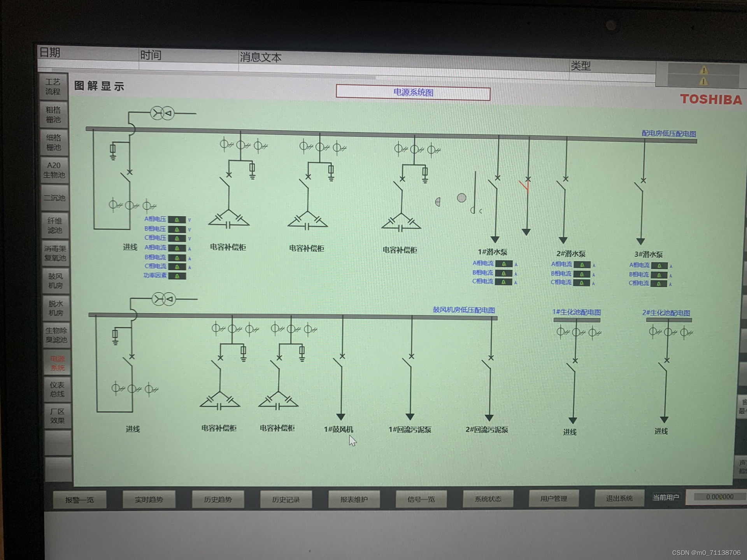Open the 报警一览 alarm list
Image resolution: width=747 pixels, height=560 pixels.
(x=79, y=500)
